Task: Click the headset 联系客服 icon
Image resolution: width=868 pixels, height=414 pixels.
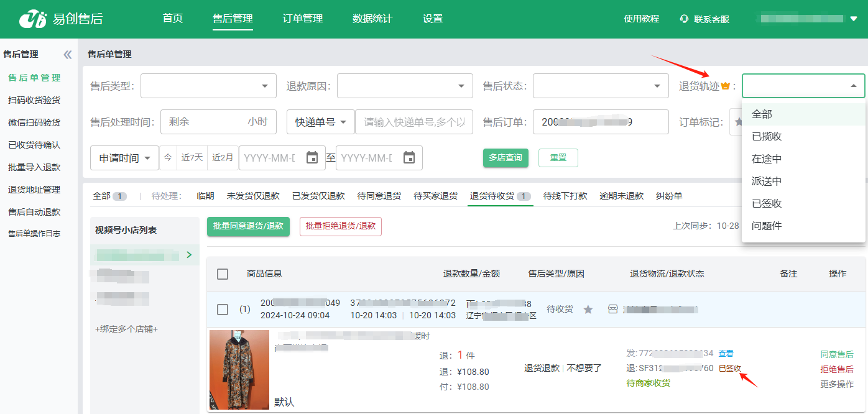Action: tap(684, 19)
